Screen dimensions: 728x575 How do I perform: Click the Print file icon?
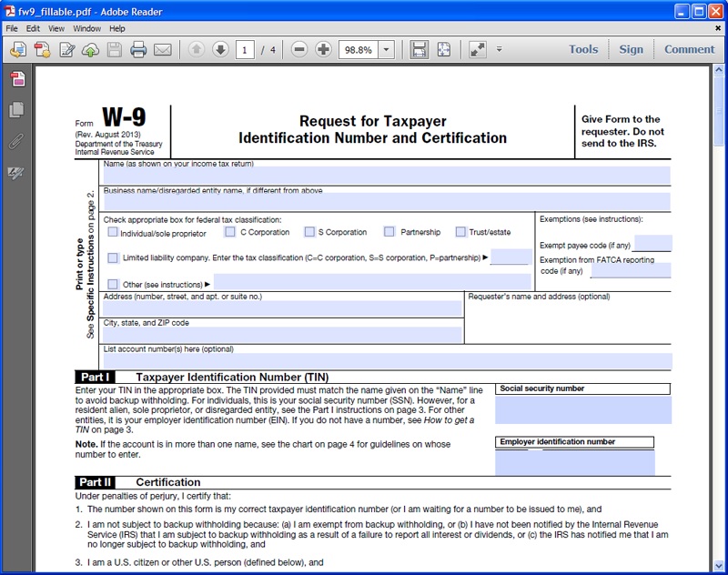point(138,50)
